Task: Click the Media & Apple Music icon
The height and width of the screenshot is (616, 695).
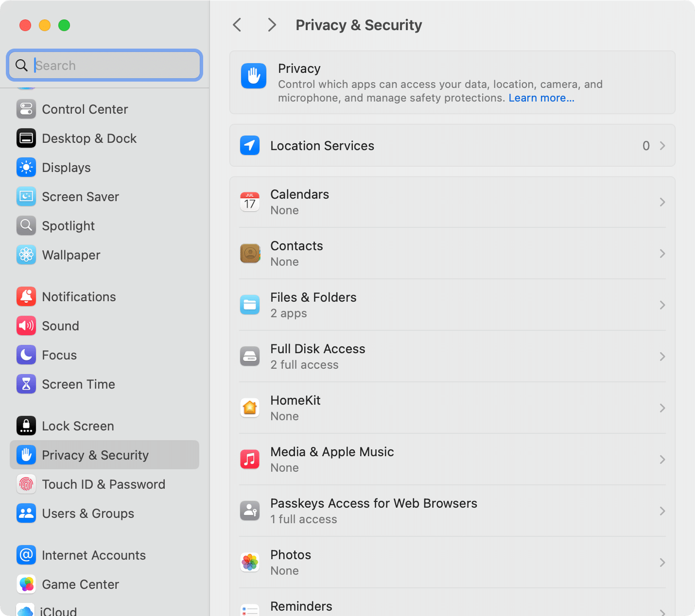Action: tap(250, 459)
